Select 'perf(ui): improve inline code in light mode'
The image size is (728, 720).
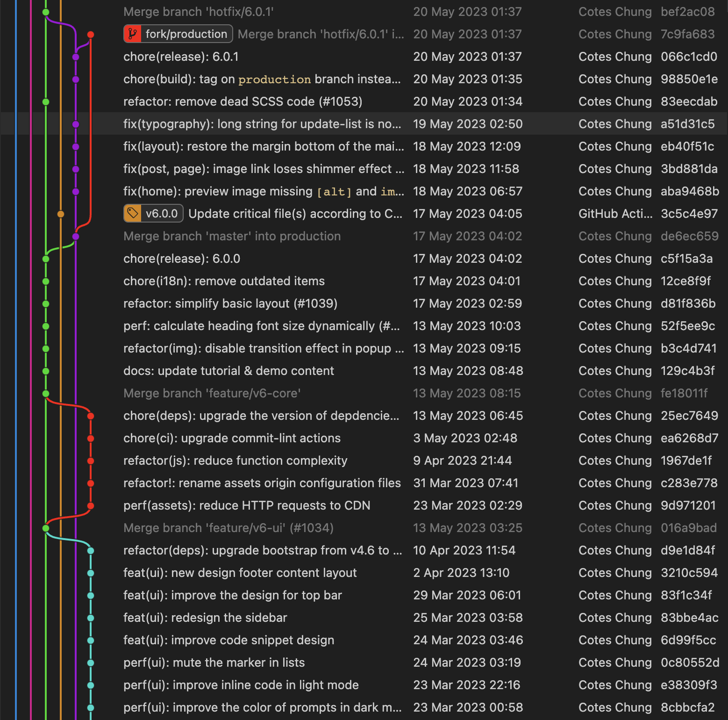(x=364, y=685)
